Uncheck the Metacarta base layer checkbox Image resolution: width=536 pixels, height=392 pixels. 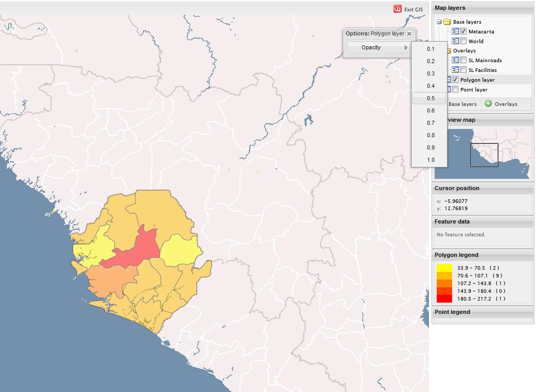click(x=463, y=32)
